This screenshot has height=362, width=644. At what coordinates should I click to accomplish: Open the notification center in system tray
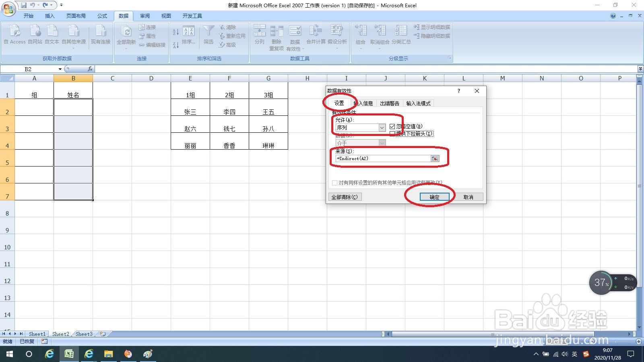pos(631,354)
